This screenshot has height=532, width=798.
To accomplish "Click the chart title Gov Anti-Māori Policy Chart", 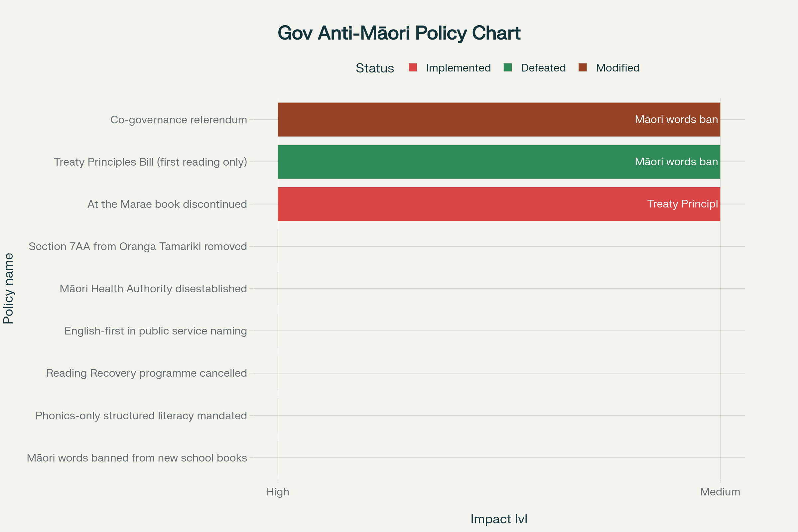I will pos(399,33).
